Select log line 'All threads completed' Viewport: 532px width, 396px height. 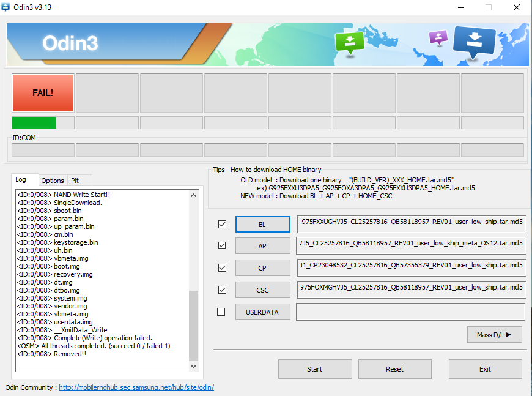click(x=94, y=346)
